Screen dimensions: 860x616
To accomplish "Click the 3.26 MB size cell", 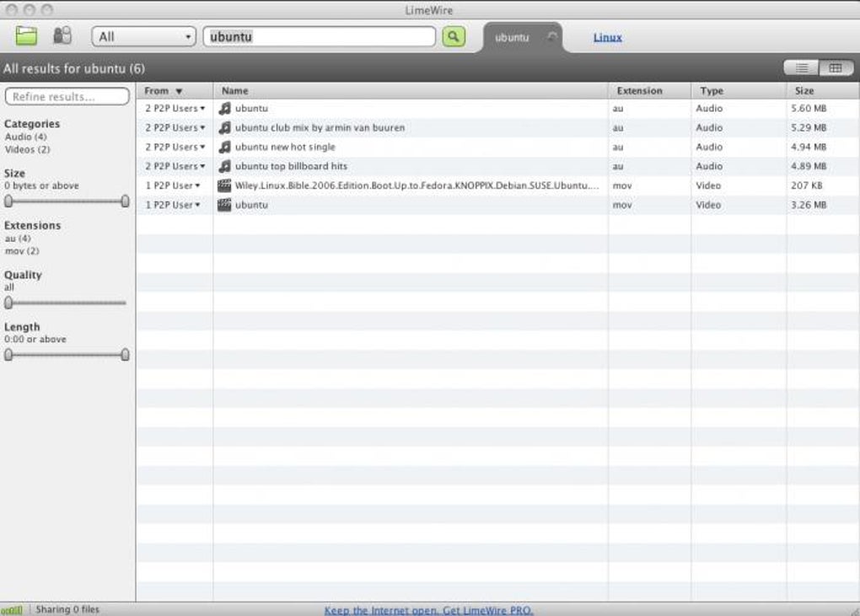I will click(x=809, y=205).
